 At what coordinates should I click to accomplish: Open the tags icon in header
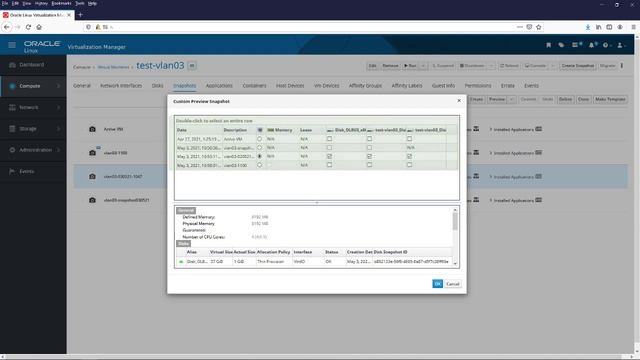[x=561, y=45]
